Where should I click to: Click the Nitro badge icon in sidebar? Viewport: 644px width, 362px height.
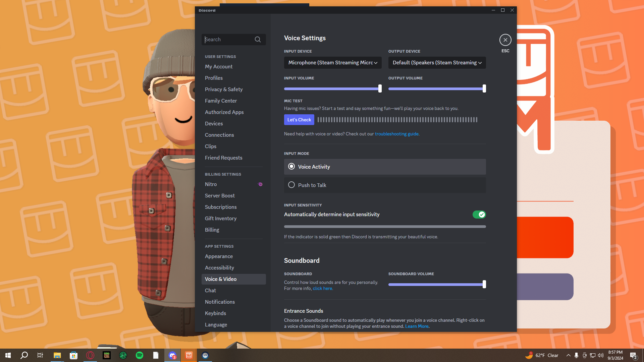point(260,184)
